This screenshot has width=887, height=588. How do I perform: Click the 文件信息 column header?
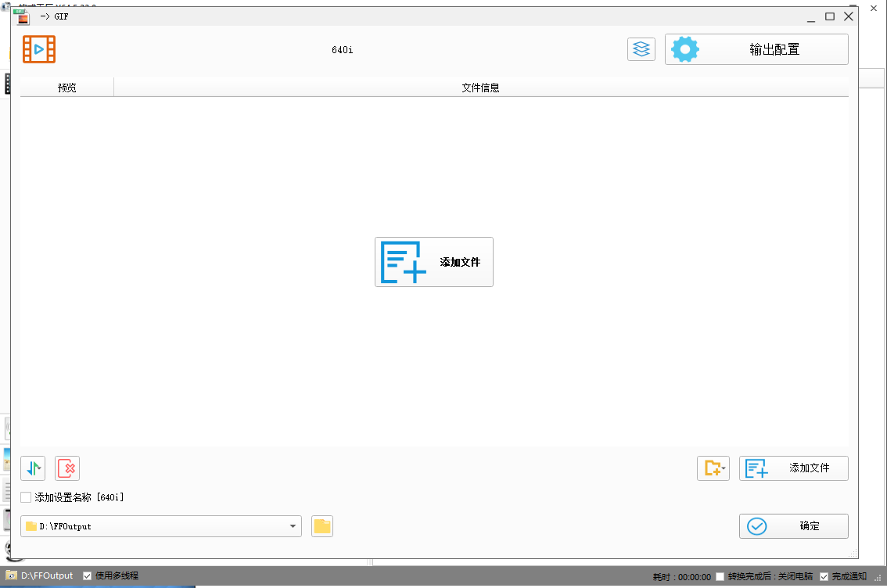[x=480, y=88]
